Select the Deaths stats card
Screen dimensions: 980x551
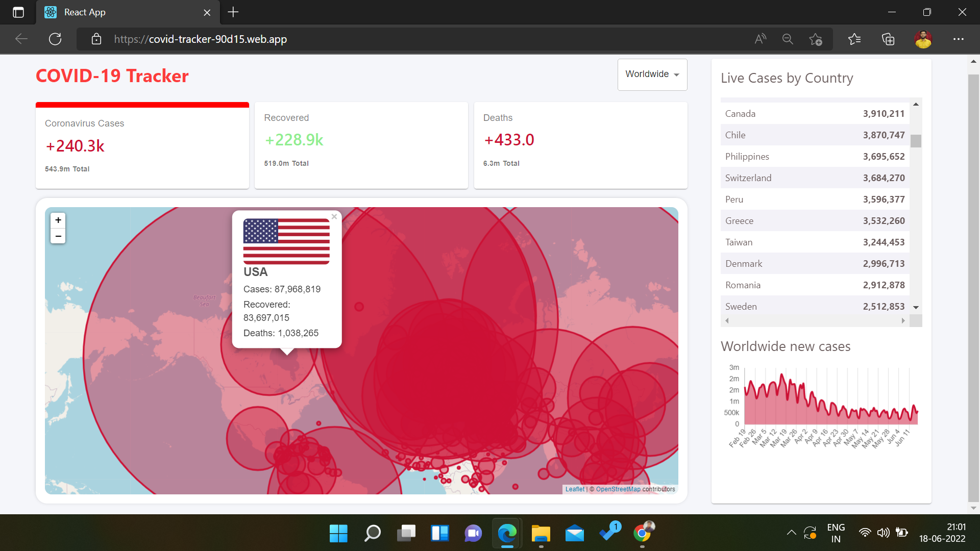(x=581, y=145)
